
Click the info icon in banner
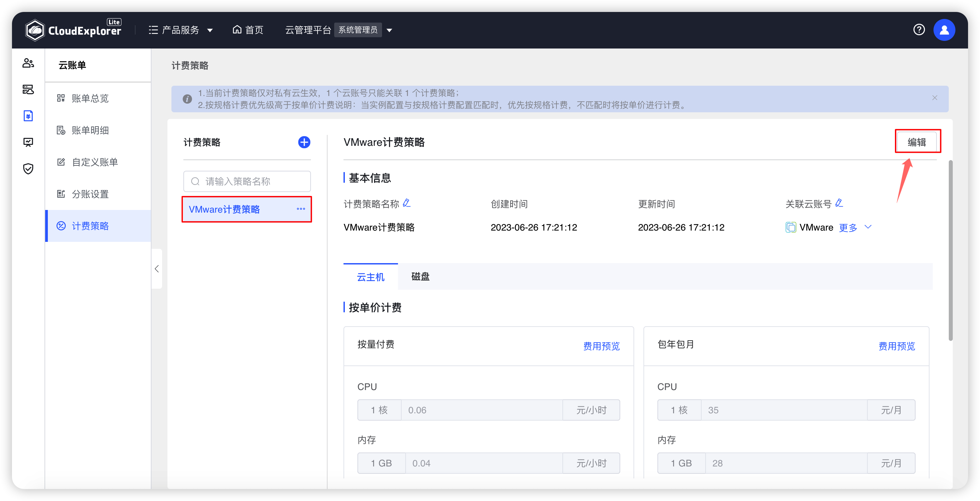click(187, 99)
